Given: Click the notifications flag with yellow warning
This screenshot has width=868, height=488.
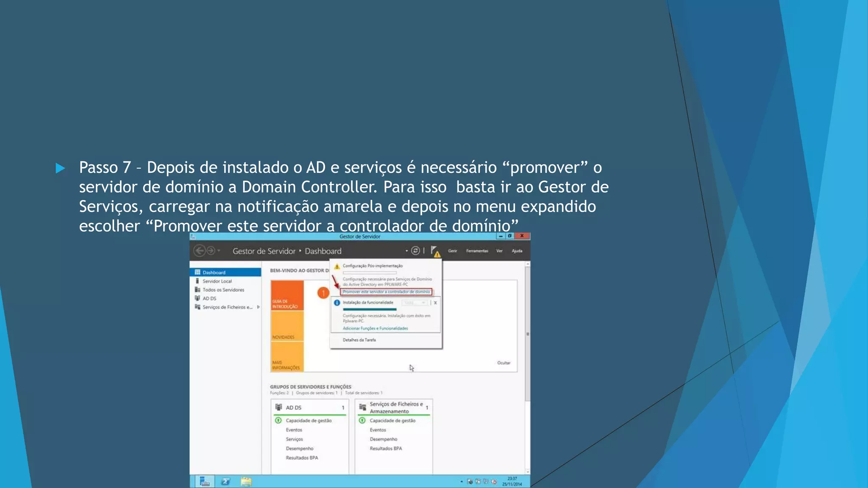Looking at the screenshot, I should pyautogui.click(x=435, y=252).
